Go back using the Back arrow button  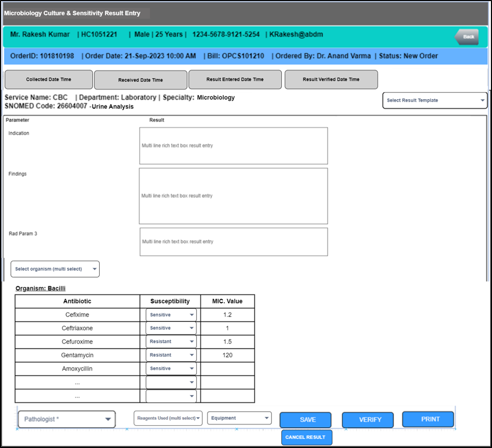pos(467,37)
